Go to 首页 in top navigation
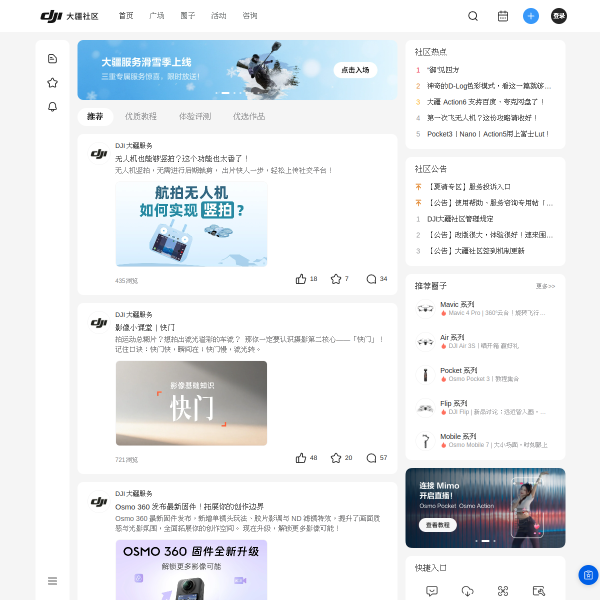Viewport: 600px width, 600px height. click(126, 16)
